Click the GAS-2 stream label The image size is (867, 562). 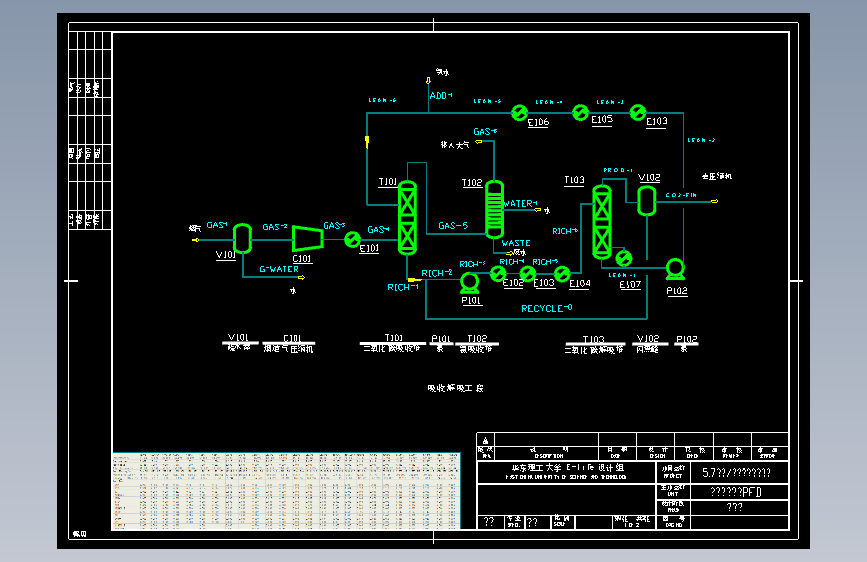pos(275,227)
